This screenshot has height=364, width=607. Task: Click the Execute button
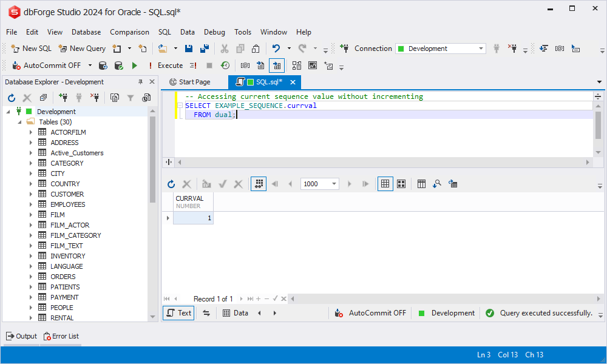pyautogui.click(x=166, y=66)
